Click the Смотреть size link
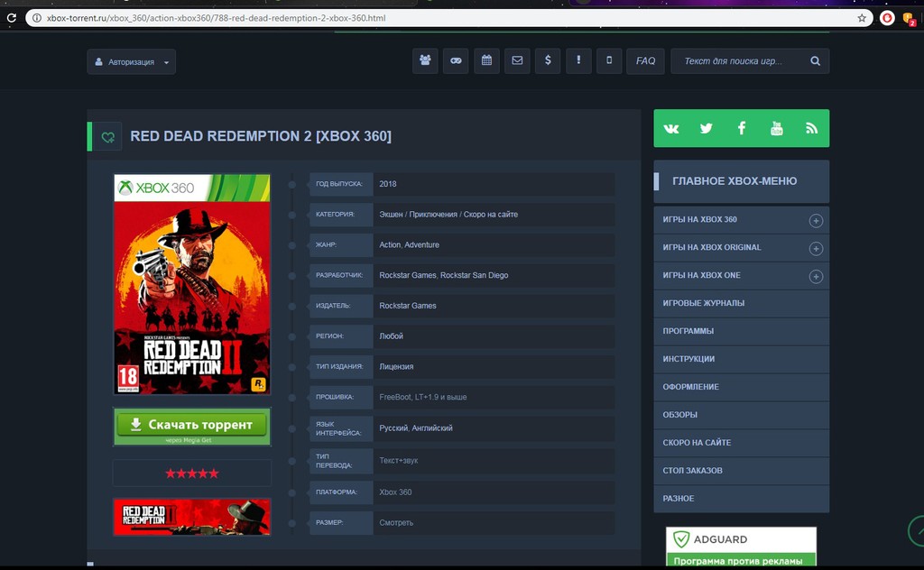This screenshot has height=570, width=924. pos(396,522)
